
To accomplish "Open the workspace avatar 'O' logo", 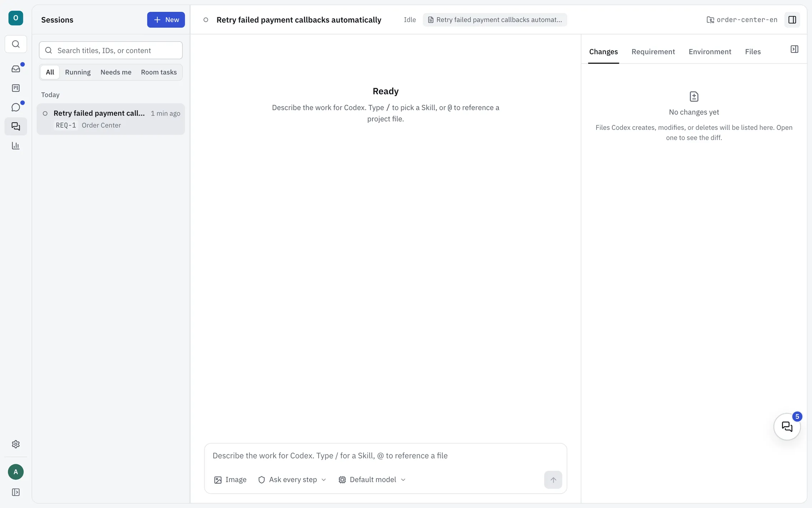I will (x=16, y=18).
